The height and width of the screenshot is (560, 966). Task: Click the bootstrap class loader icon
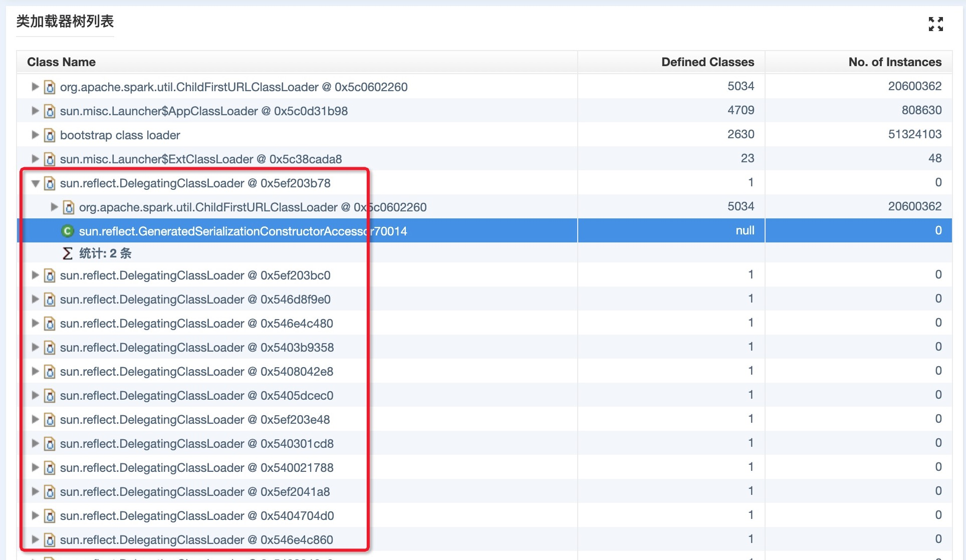click(50, 135)
